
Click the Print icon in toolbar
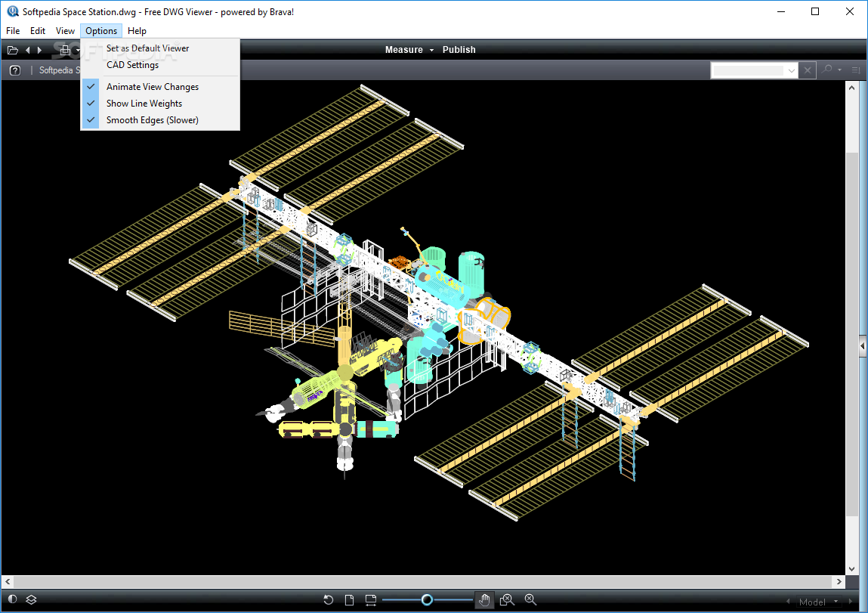(65, 50)
